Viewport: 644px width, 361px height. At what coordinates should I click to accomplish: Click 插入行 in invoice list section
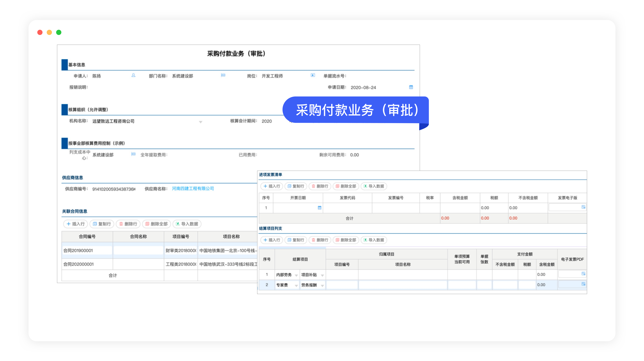click(272, 186)
